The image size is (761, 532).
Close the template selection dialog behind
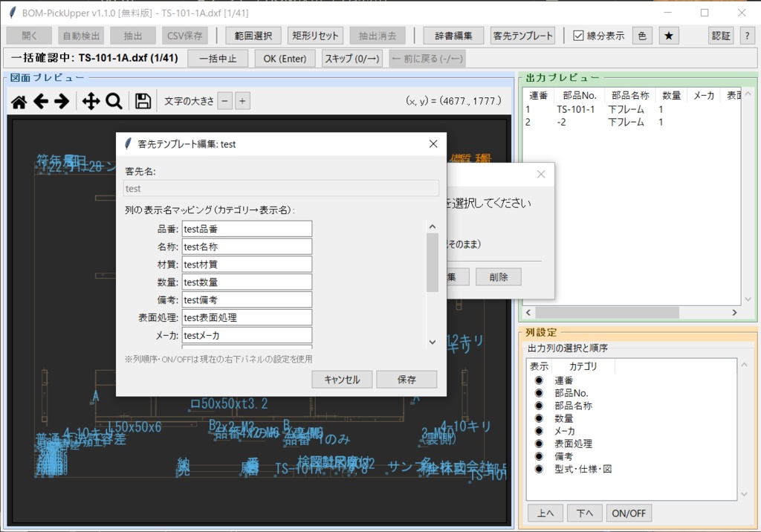(541, 175)
